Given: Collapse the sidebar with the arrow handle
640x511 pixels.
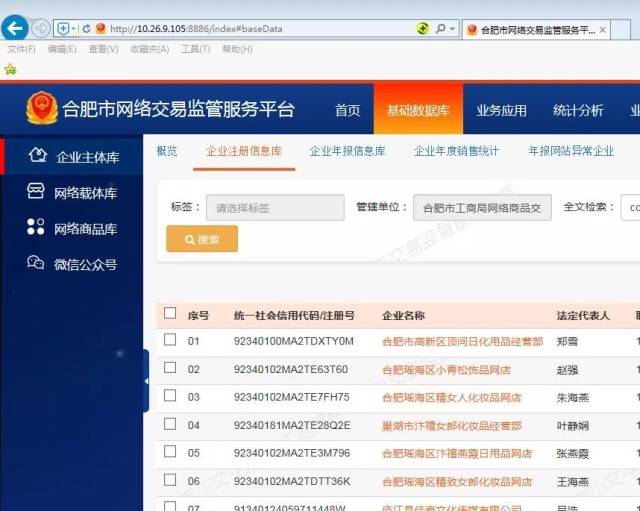Looking at the screenshot, I should [x=146, y=381].
